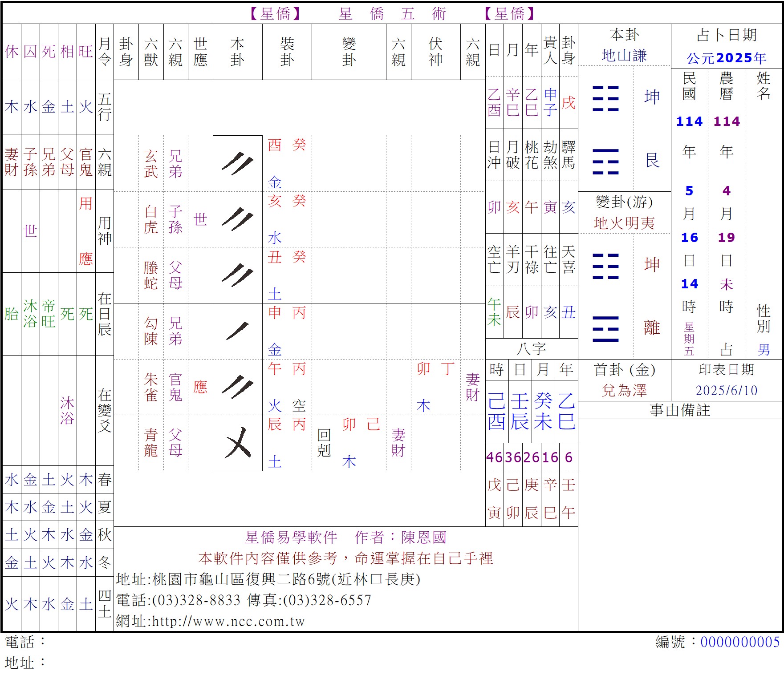Click the 艮 trigram symbol under 地山謙
This screenshot has width=784, height=675.
pos(605,161)
